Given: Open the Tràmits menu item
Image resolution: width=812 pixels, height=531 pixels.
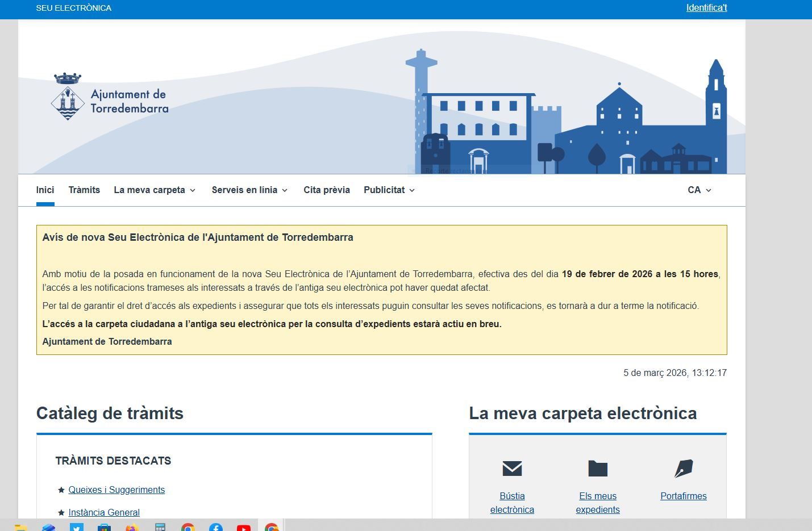Looking at the screenshot, I should tap(84, 190).
